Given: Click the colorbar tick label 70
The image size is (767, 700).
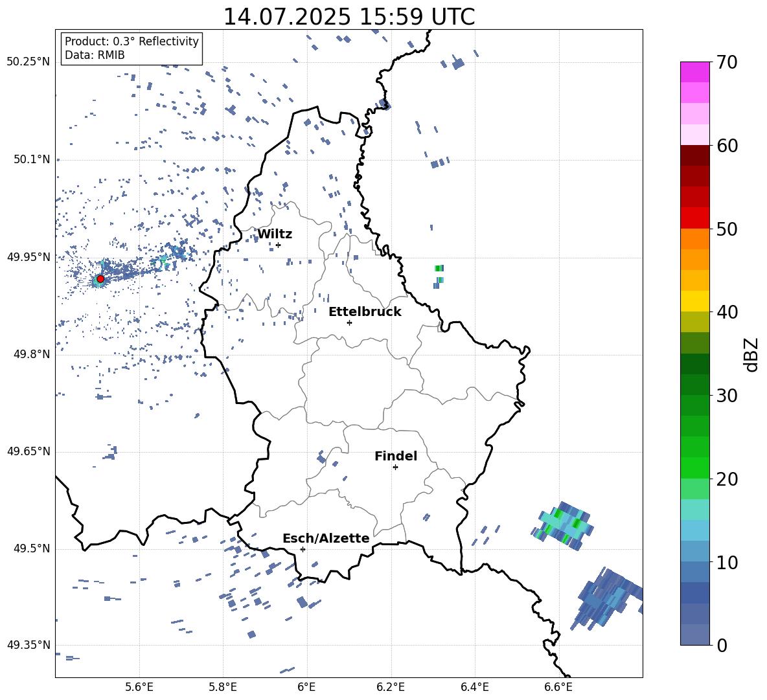Looking at the screenshot, I should click(727, 63).
